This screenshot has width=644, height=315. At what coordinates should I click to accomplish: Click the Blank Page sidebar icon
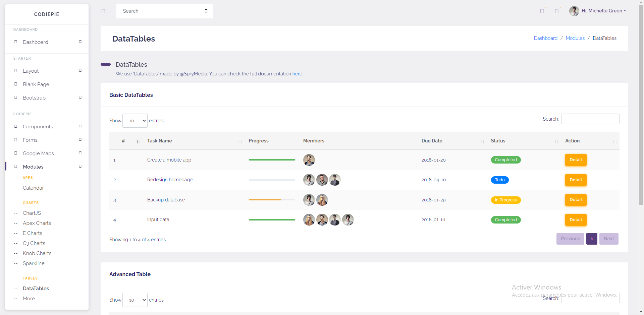tap(15, 84)
